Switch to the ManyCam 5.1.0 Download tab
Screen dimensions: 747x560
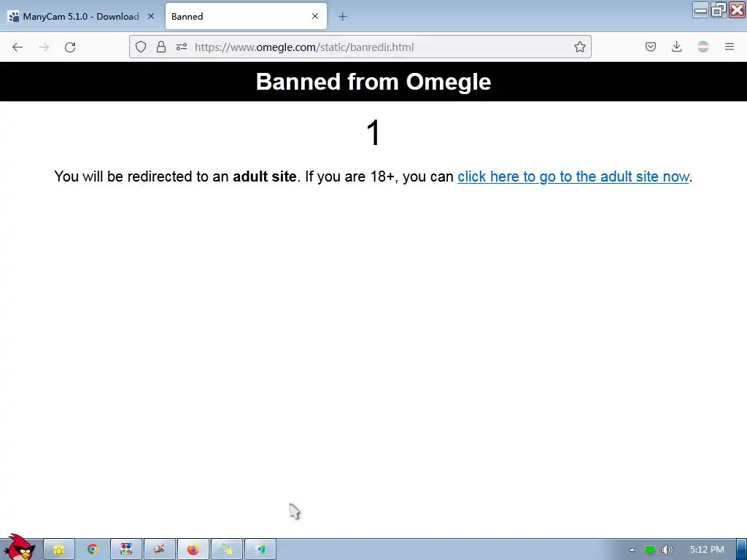82,16
